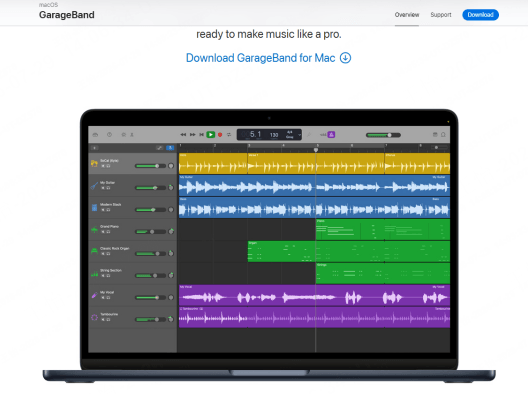Select the green Strings MIDI region
The height and width of the screenshot is (394, 528).
pyautogui.click(x=383, y=273)
